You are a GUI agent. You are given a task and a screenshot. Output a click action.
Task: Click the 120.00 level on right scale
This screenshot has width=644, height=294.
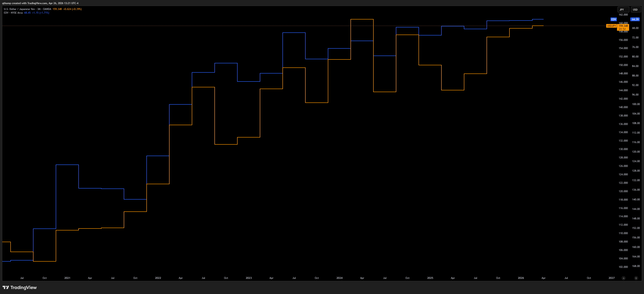636,152
